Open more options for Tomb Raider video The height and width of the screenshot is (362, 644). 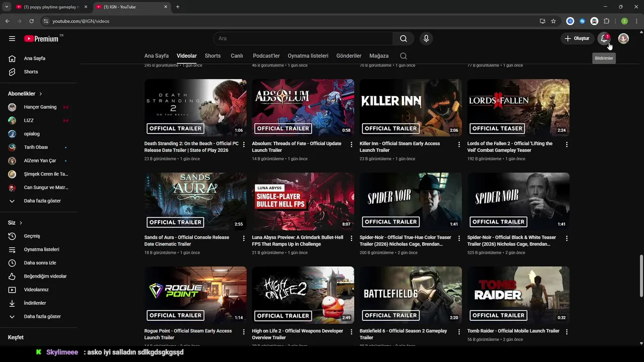(567, 332)
